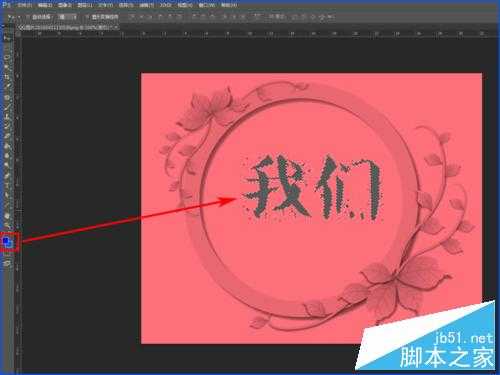Open the 滤镜 (Filter) menu

(146, 5)
